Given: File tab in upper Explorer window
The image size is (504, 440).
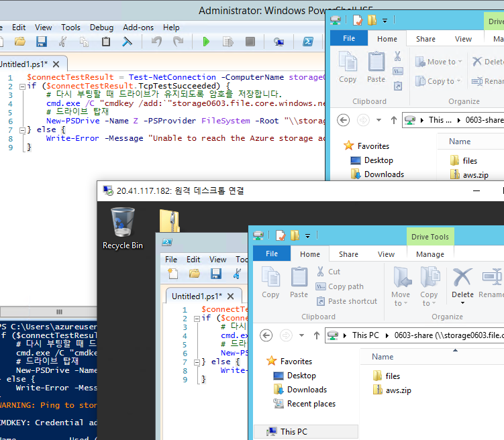Looking at the screenshot, I should click(x=349, y=38).
